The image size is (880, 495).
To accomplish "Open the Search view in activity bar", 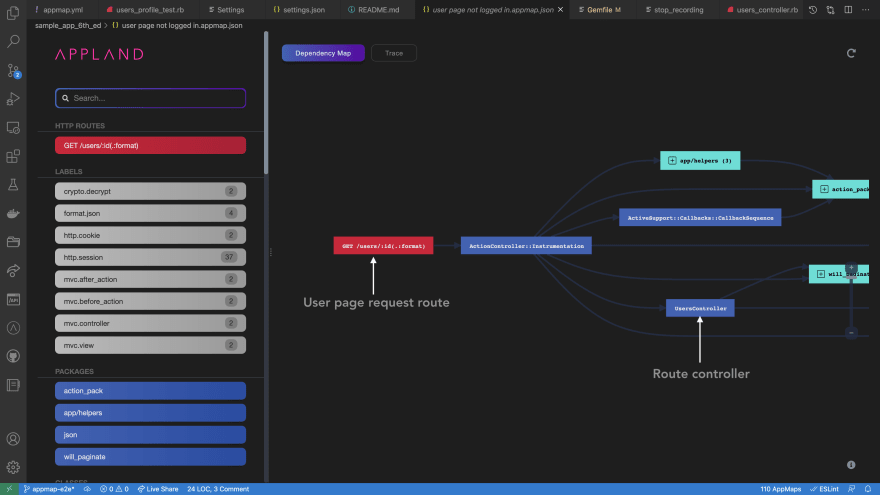I will coord(13,41).
